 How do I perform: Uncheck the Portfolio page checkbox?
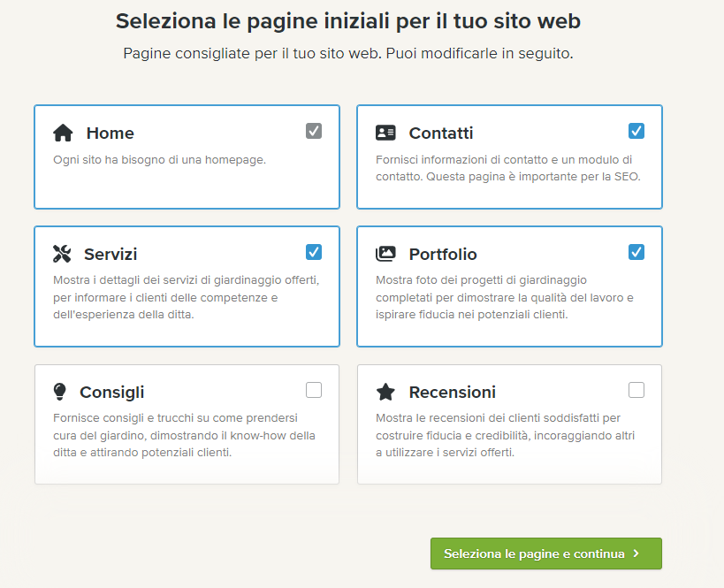[x=636, y=252]
